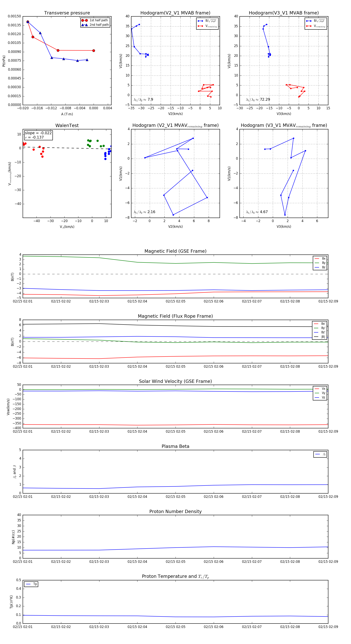
Task: Select the "2nd half path" legend entry
Action: coord(95,25)
